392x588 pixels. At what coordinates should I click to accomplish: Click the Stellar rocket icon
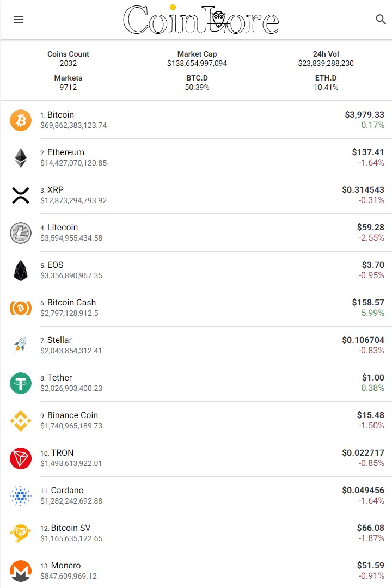(x=21, y=345)
